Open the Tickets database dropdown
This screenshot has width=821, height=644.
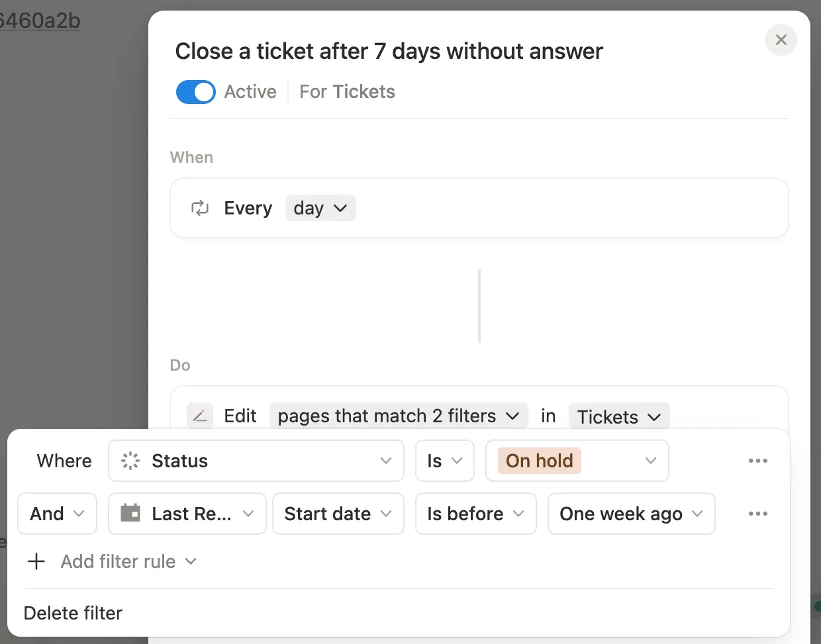[x=618, y=416]
